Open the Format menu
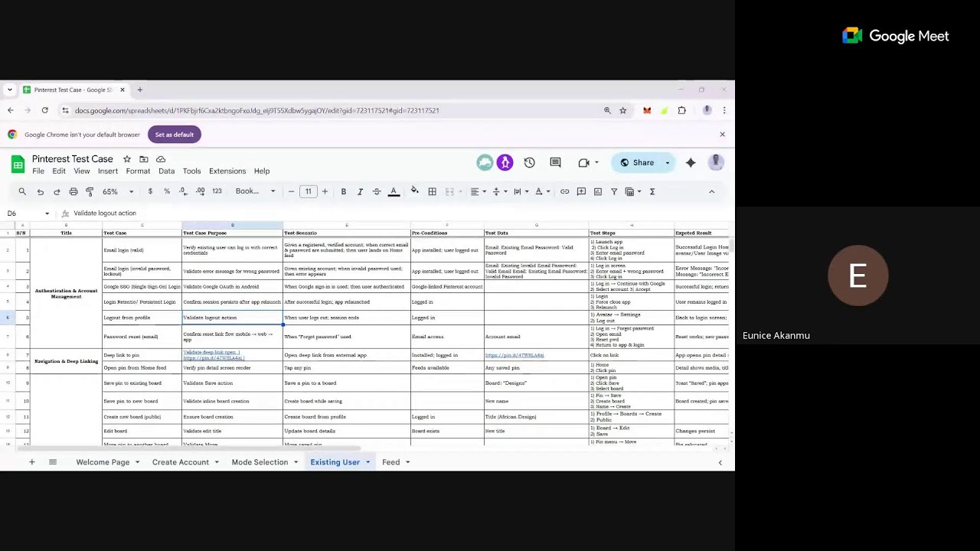Viewport: 980px width, 551px height. [x=138, y=171]
